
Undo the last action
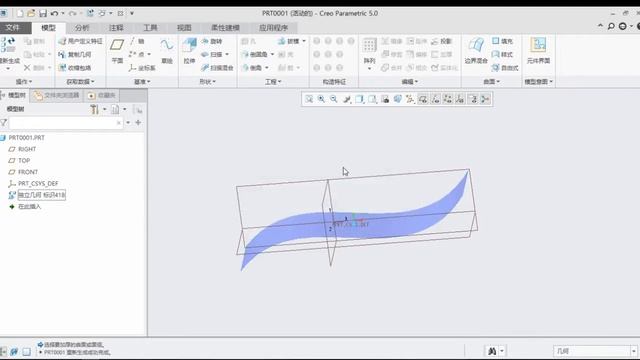pyautogui.click(x=54, y=13)
